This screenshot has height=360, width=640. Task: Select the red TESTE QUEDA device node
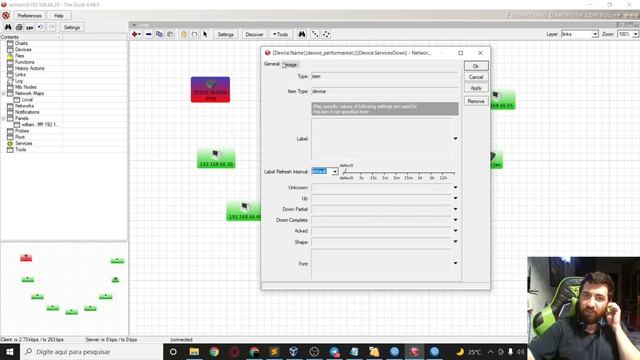pyautogui.click(x=210, y=89)
